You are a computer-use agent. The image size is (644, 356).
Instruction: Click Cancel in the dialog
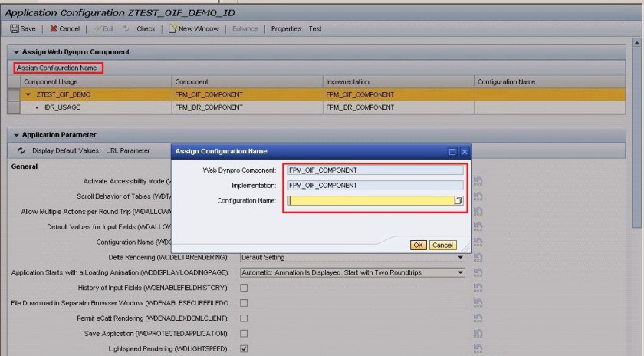point(442,245)
